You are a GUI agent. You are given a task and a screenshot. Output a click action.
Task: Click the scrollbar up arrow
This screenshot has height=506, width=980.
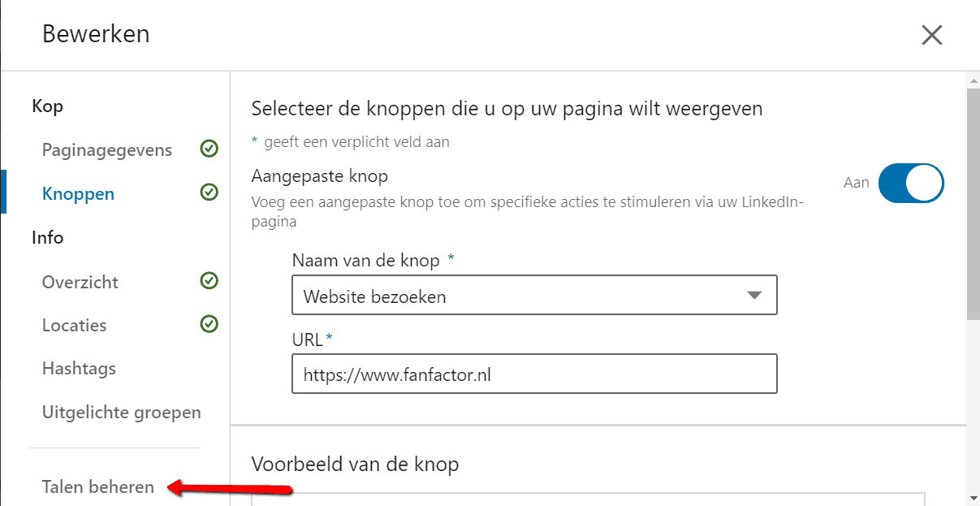(x=973, y=80)
